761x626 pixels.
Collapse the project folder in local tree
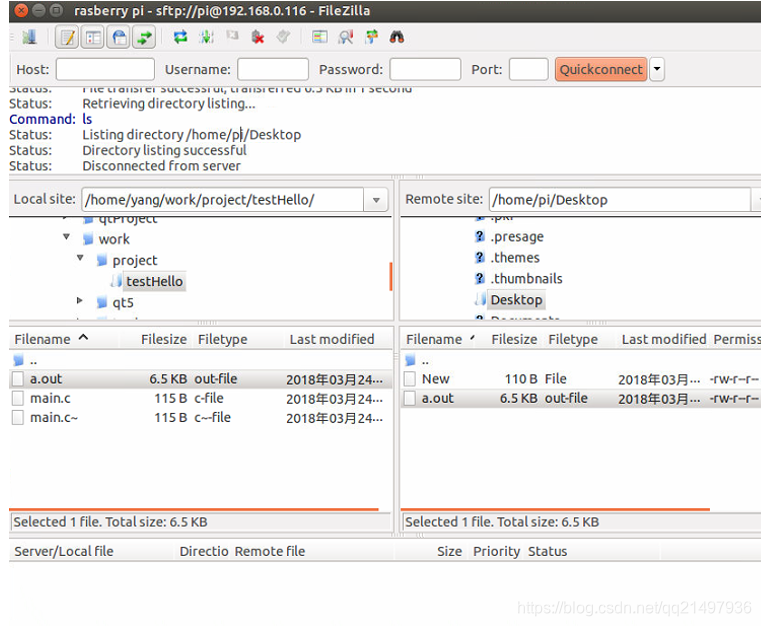tap(80, 258)
